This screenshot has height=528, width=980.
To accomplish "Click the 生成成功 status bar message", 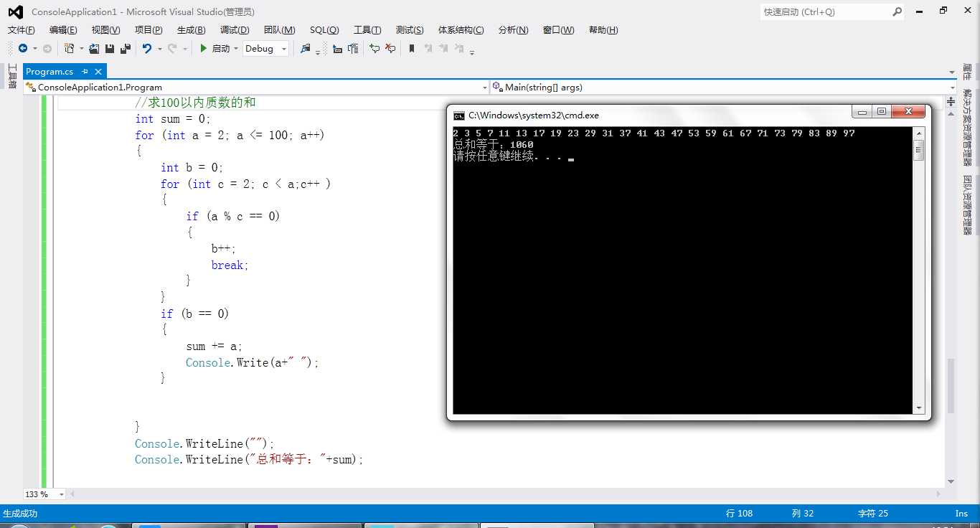I will [x=21, y=513].
